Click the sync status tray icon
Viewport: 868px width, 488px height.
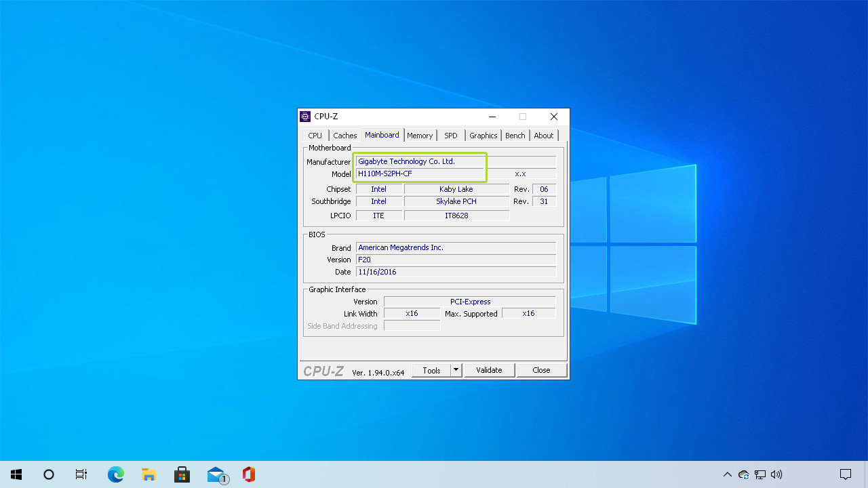click(744, 474)
